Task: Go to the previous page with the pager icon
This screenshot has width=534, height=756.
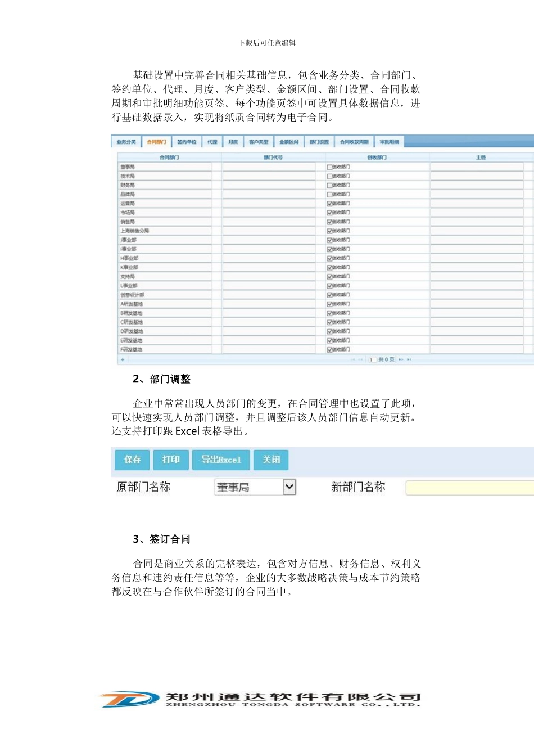Action: pos(361,359)
